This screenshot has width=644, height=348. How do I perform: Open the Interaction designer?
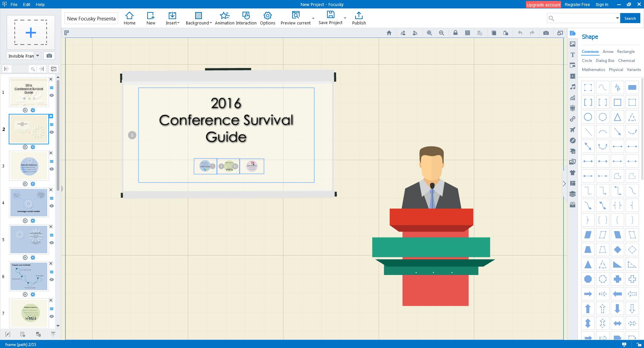(246, 18)
